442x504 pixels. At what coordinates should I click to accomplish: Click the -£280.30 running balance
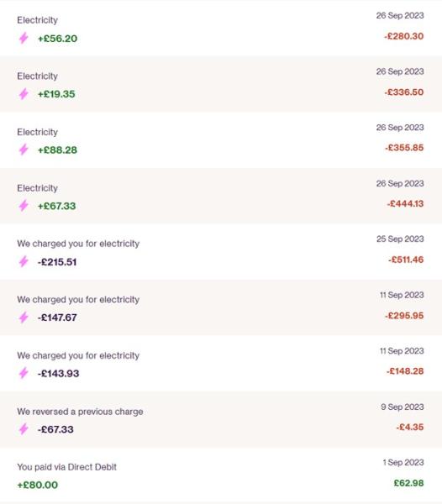coord(403,36)
